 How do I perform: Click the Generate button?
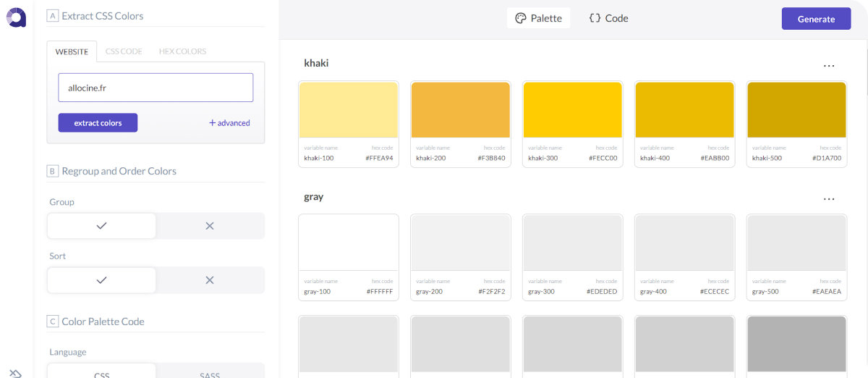[x=816, y=19]
